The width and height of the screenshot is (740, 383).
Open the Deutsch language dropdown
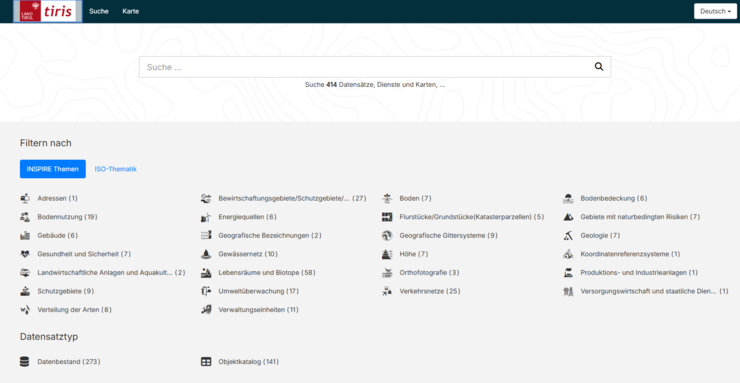[715, 11]
